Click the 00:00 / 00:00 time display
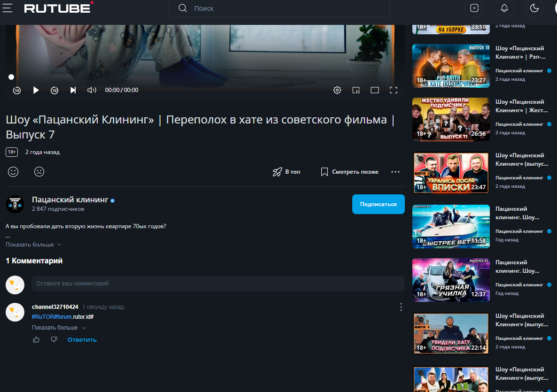557x392 pixels. click(122, 90)
